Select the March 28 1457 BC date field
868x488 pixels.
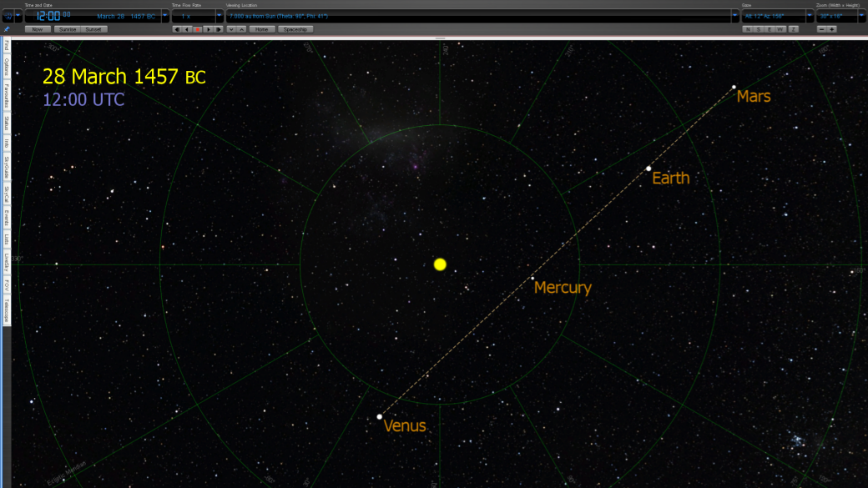pos(126,17)
